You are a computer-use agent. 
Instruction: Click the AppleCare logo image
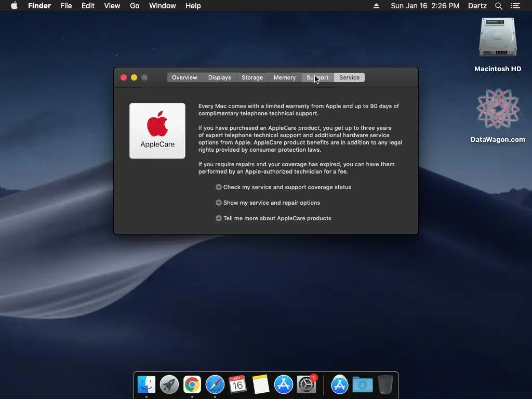click(157, 130)
